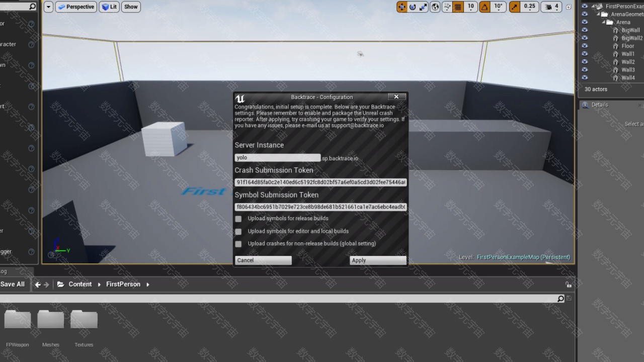Open the Lit view mode menu

click(x=109, y=7)
